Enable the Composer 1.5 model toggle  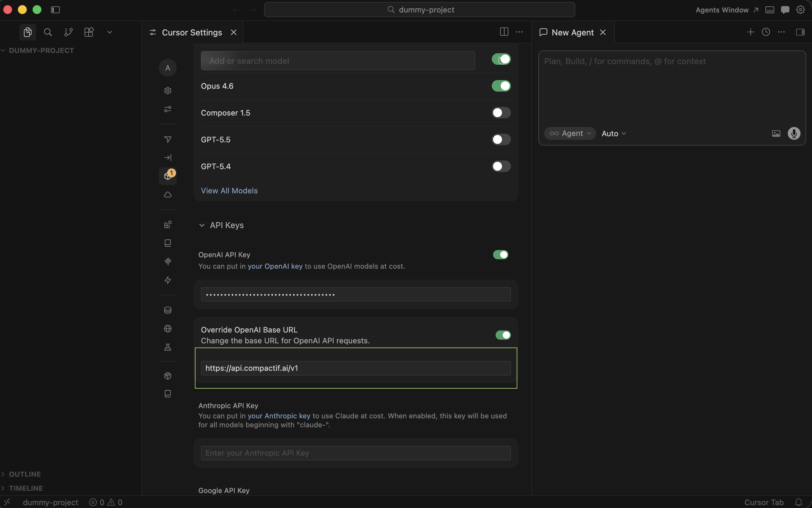(x=501, y=113)
